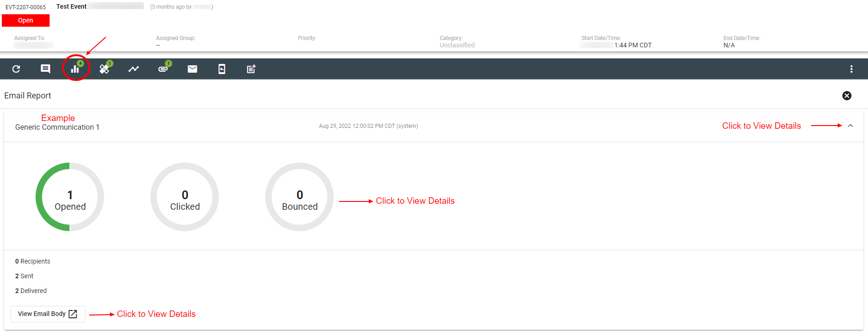This screenshot has width=868, height=333.
Task: Click the N/A end date value
Action: click(729, 45)
